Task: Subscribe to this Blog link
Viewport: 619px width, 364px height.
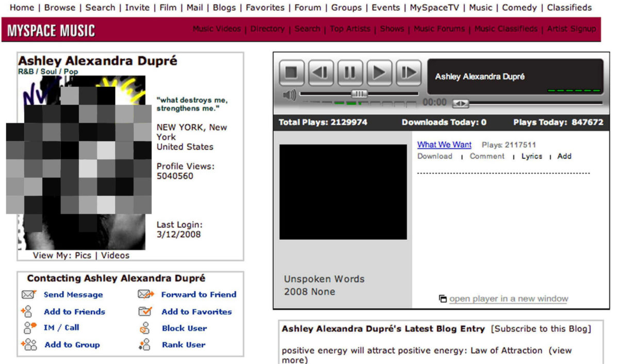Action: tap(541, 329)
